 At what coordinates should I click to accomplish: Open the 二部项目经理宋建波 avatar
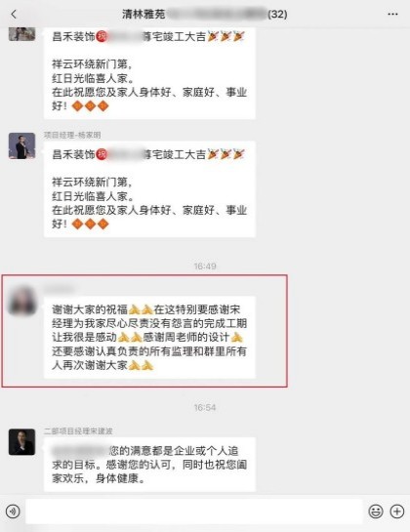[x=21, y=442]
